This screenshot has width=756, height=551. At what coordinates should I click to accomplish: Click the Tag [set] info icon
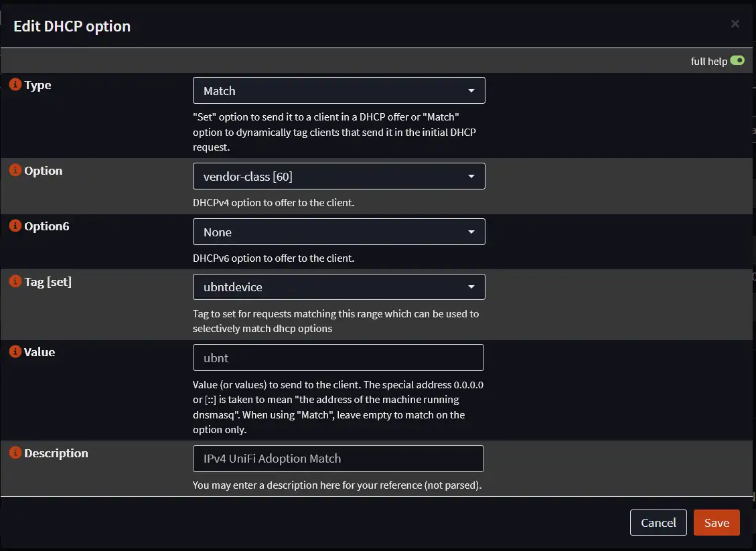coord(15,282)
